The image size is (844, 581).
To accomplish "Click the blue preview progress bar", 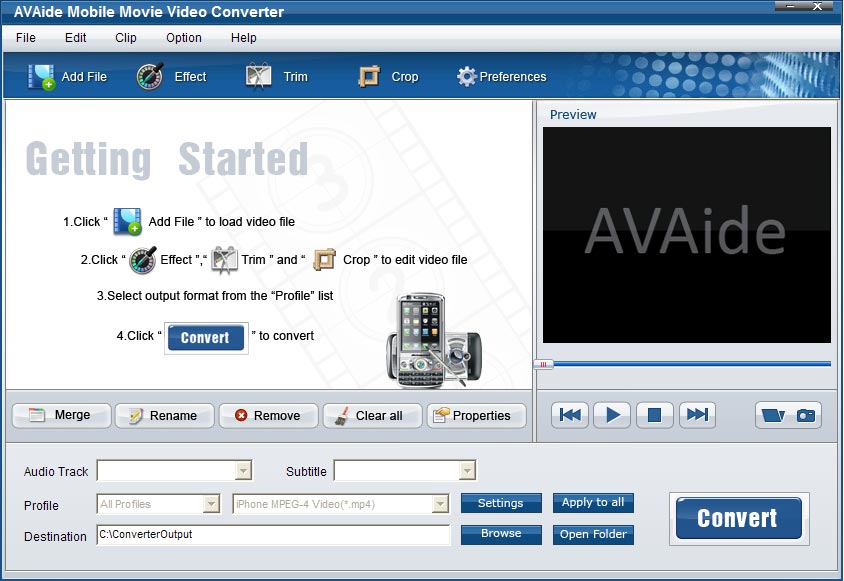I will pos(692,365).
